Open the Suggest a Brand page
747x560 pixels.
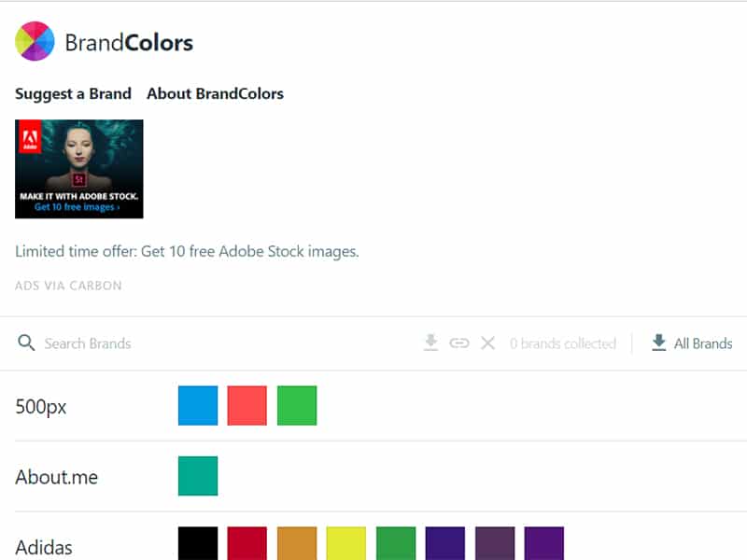(73, 93)
